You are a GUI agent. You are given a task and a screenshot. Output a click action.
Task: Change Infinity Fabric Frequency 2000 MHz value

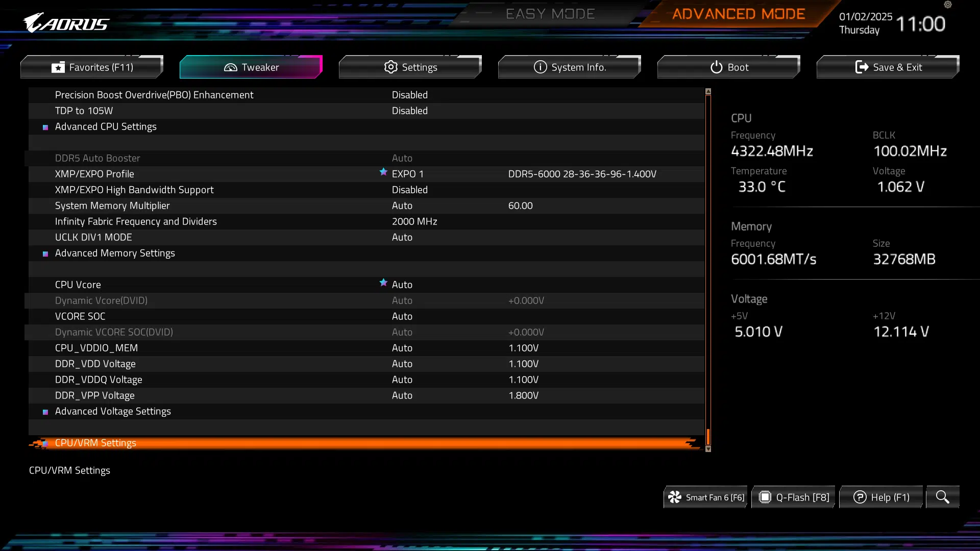414,221
